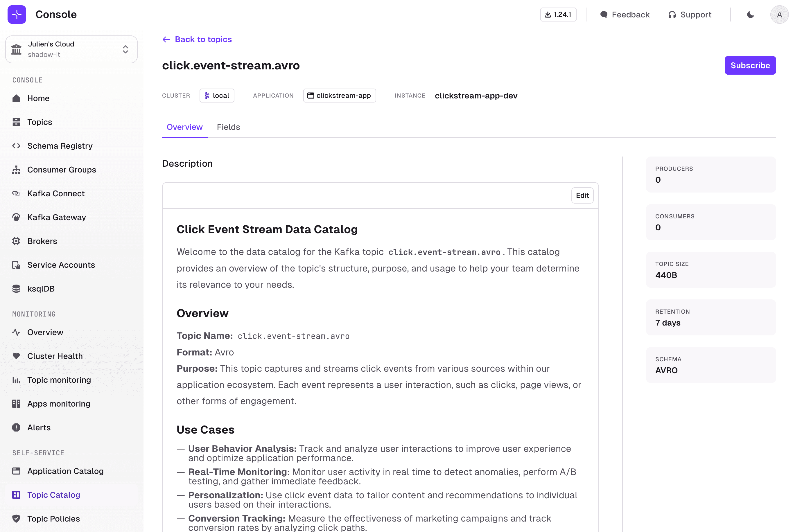Viewport: 793px width, 532px height.
Task: Go to Brokers in the sidebar
Action: tap(42, 241)
